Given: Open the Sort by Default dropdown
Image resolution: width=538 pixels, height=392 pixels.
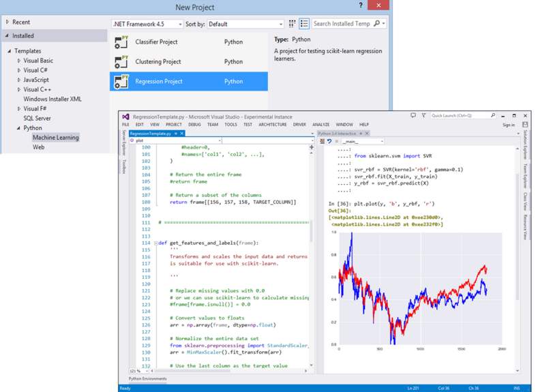Looking at the screenshot, I should [245, 24].
